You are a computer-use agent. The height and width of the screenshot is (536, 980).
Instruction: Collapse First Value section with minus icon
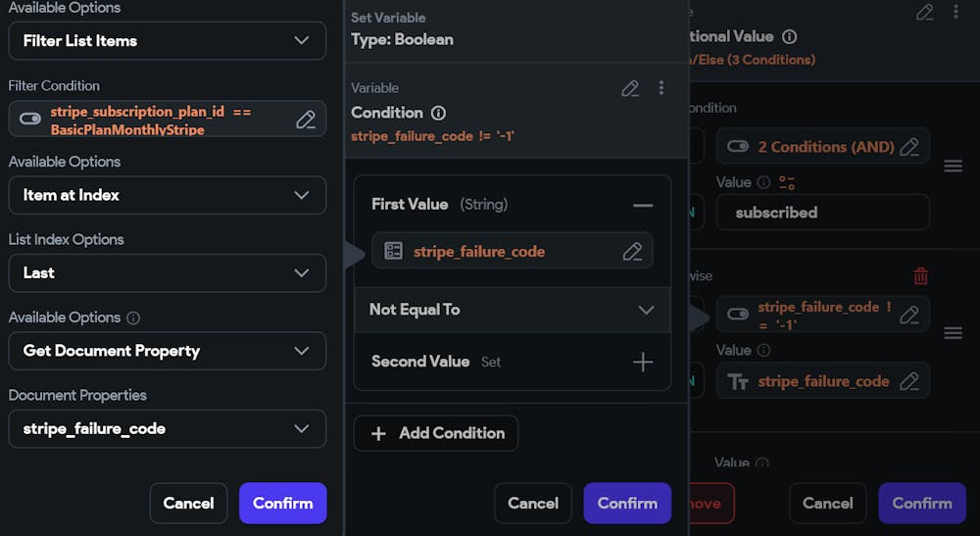[643, 205]
